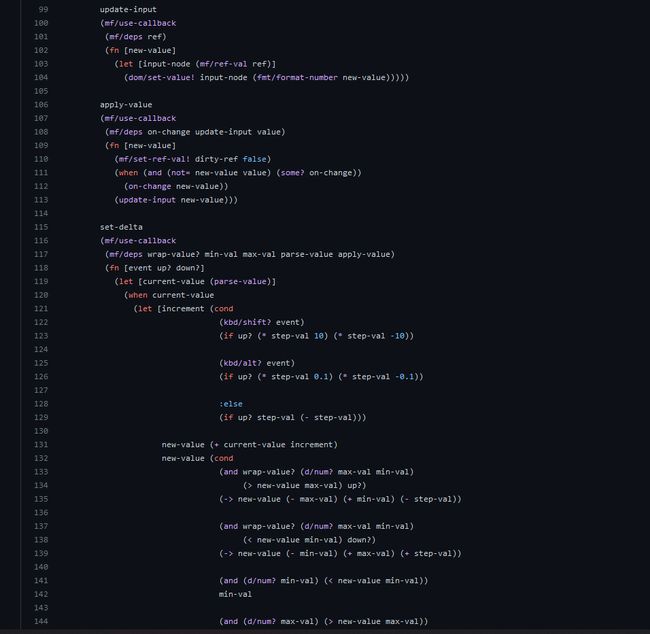Click the kbd/shift? event condition
Screen dimensions: 650x634
click(x=262, y=322)
